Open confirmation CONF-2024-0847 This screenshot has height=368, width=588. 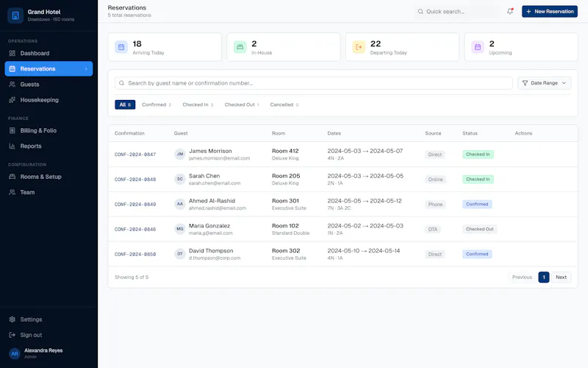[x=135, y=155]
